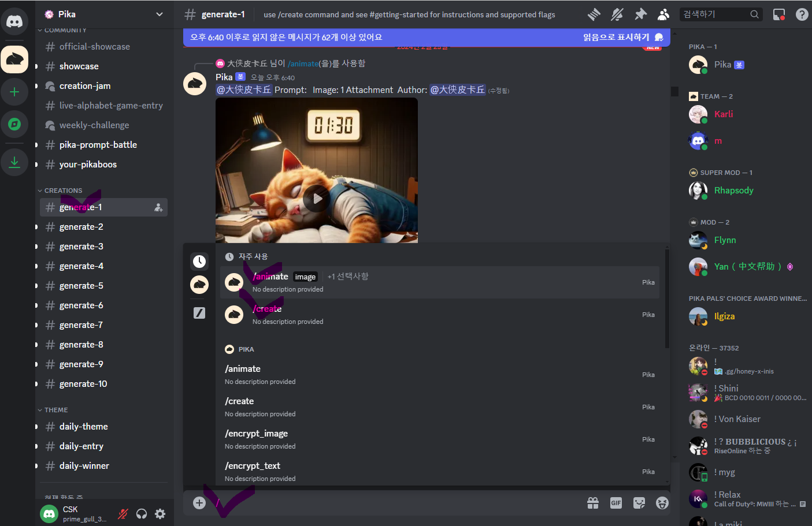Image resolution: width=812 pixels, height=526 pixels.
Task: Choose frequently used /animate image command
Action: pos(440,282)
